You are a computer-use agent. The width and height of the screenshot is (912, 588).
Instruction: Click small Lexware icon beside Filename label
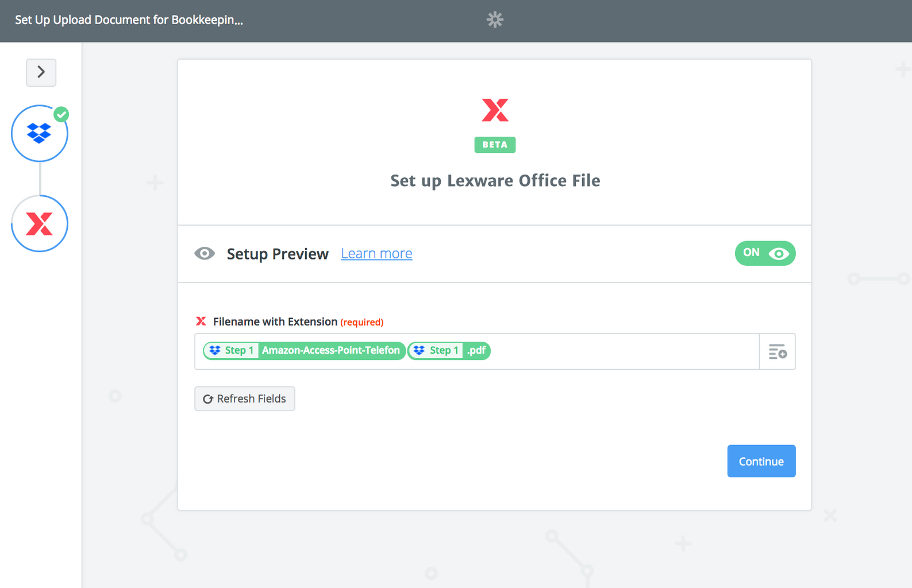point(201,322)
